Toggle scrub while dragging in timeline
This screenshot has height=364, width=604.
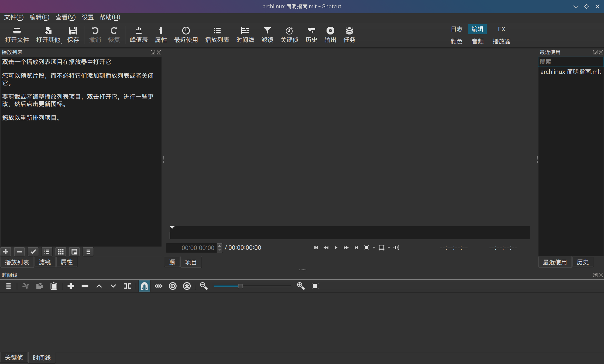click(159, 286)
